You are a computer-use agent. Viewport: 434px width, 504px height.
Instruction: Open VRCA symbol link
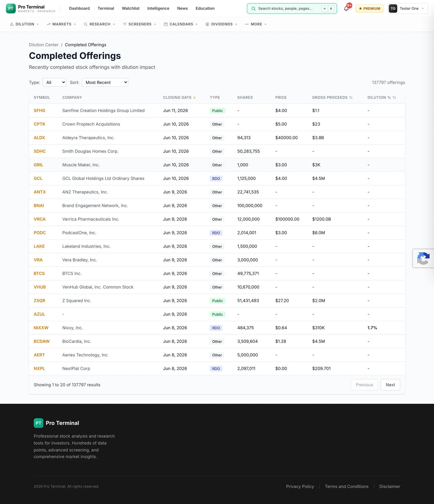[40, 219]
